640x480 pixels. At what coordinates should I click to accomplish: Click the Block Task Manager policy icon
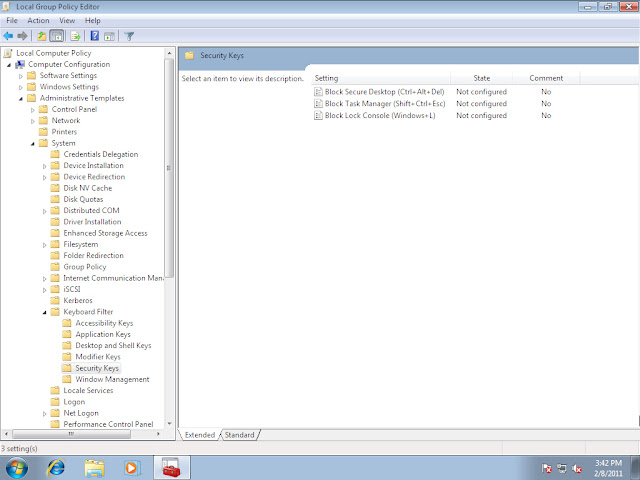(x=318, y=104)
